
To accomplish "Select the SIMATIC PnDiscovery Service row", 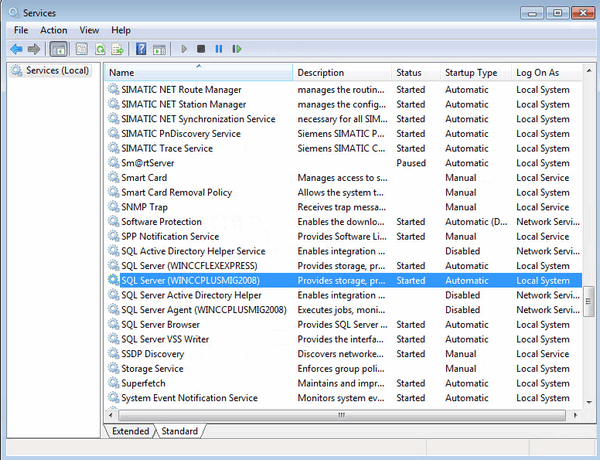I will [x=343, y=134].
